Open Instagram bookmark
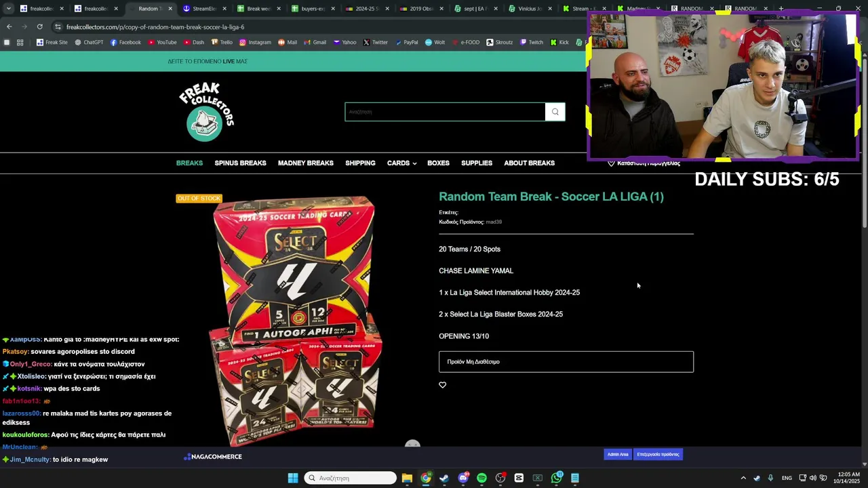 pos(255,42)
